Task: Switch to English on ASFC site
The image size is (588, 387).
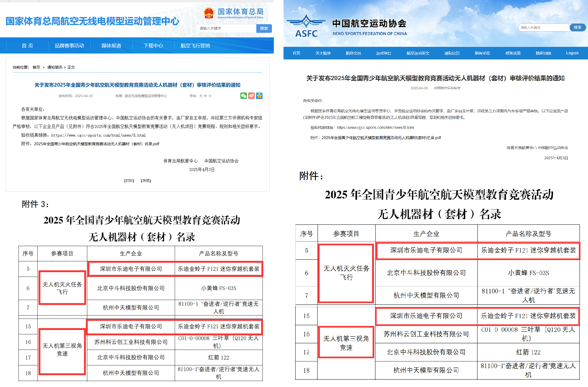Action: pos(572,53)
